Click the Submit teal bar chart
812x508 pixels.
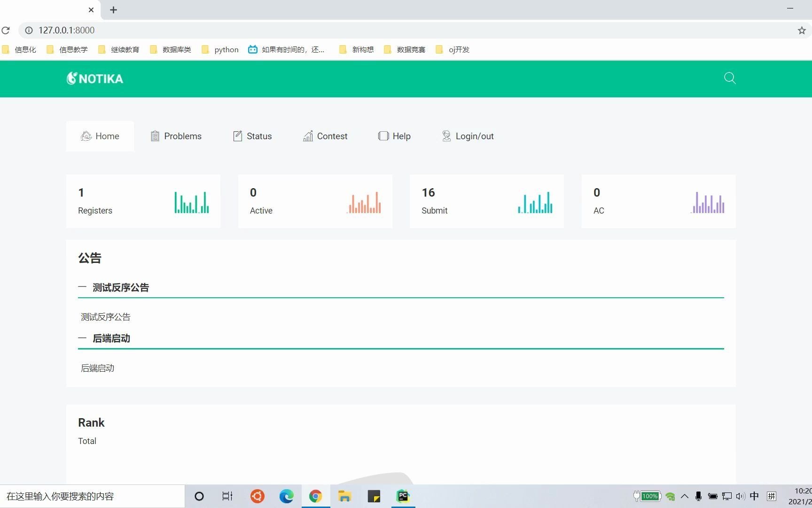(x=535, y=202)
